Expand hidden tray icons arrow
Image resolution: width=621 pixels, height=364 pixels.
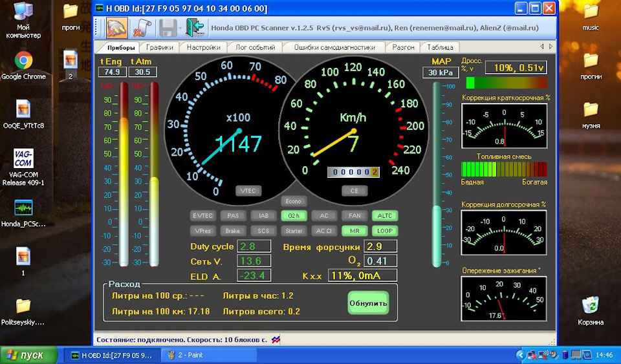tap(521, 355)
